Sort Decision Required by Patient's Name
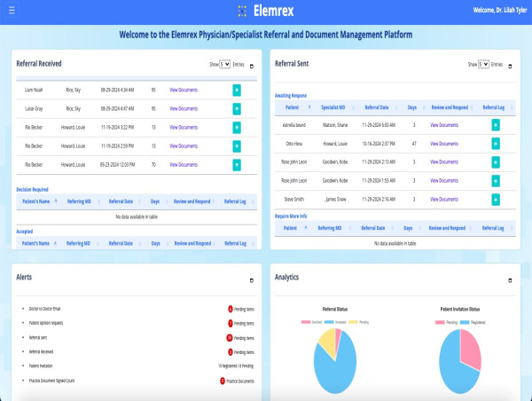The height and width of the screenshot is (401, 532). [x=36, y=201]
